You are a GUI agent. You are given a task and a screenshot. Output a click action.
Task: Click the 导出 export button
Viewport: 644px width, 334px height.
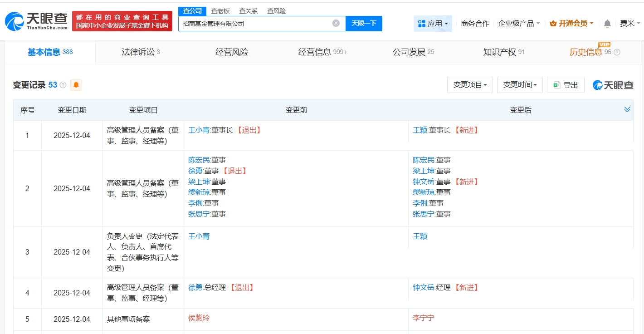566,85
